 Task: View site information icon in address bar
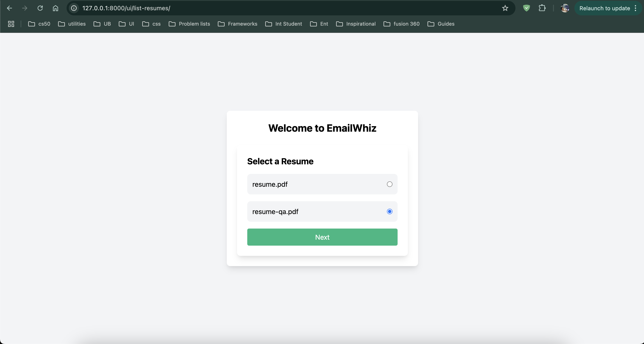coord(74,8)
